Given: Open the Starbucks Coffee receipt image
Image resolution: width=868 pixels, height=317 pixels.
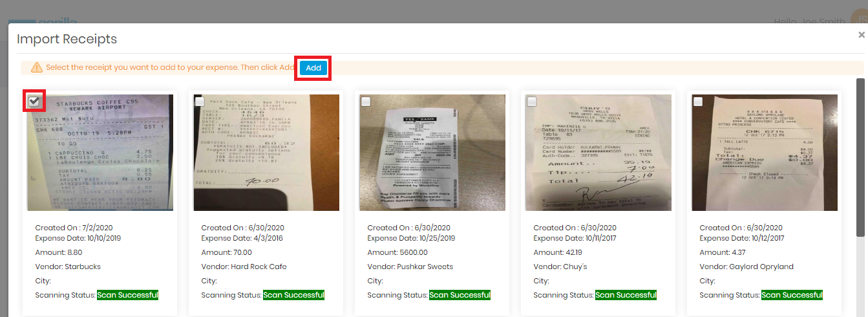Looking at the screenshot, I should [x=100, y=153].
